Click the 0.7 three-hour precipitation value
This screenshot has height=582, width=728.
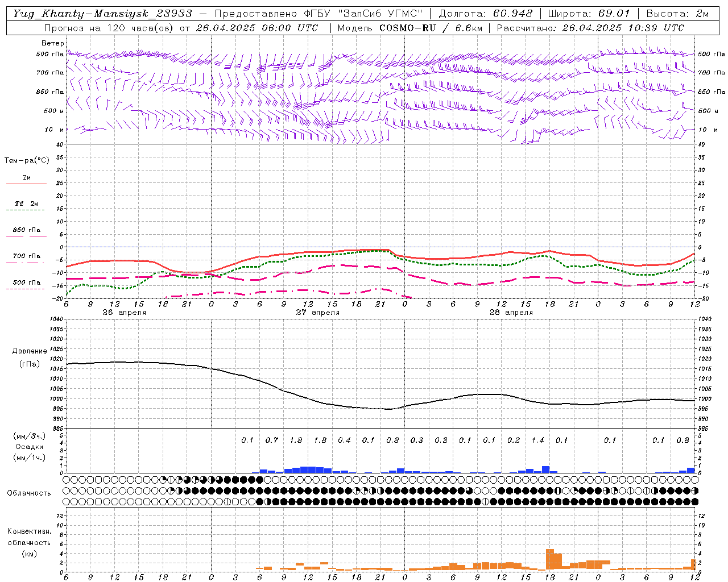point(272,440)
